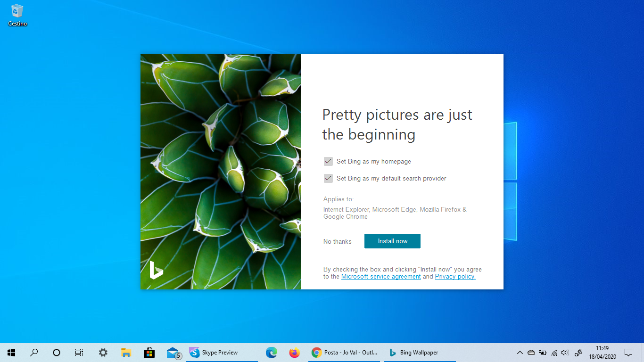Open OneDrive cloud tray icon

click(x=531, y=353)
